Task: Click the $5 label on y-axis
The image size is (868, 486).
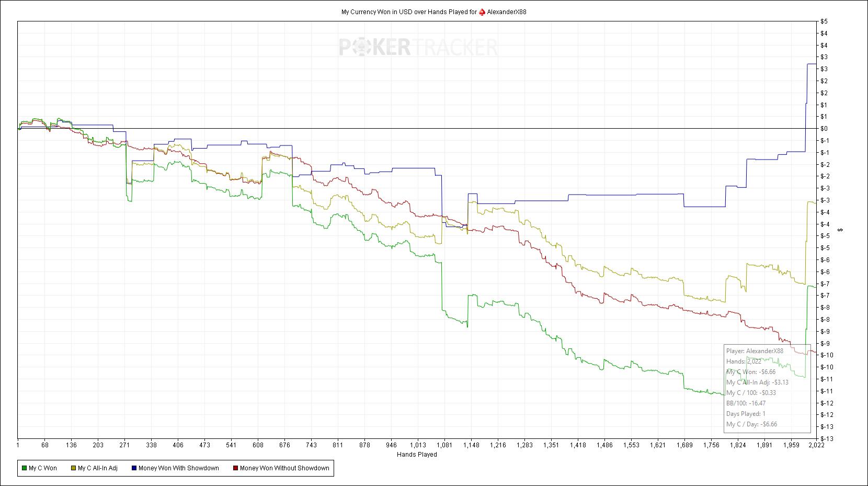Action: click(824, 21)
